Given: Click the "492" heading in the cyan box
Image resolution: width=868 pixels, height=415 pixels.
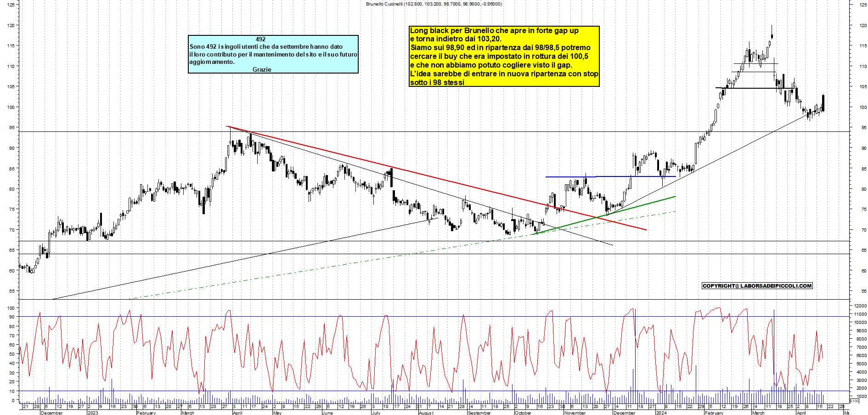Looking at the screenshot, I should (x=260, y=40).
